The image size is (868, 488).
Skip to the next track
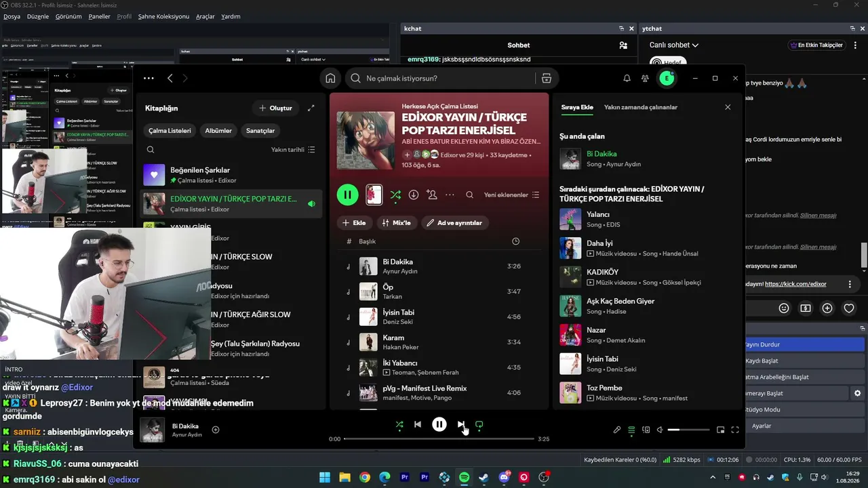point(461,425)
